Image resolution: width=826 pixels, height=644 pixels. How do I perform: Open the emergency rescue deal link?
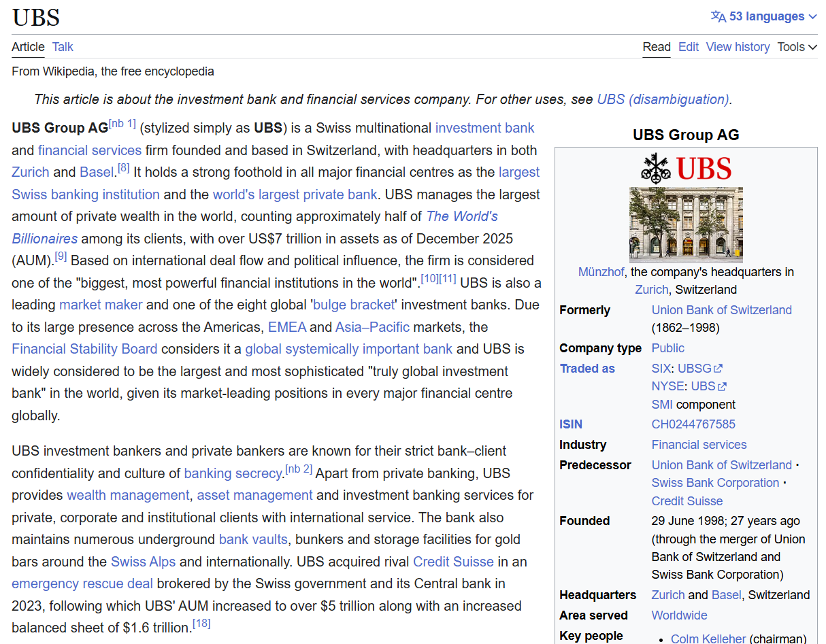[82, 583]
